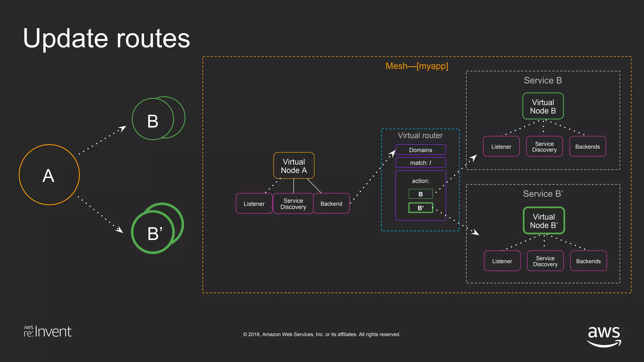Click Listener box in Service B'
644x362 pixels.
(x=502, y=261)
